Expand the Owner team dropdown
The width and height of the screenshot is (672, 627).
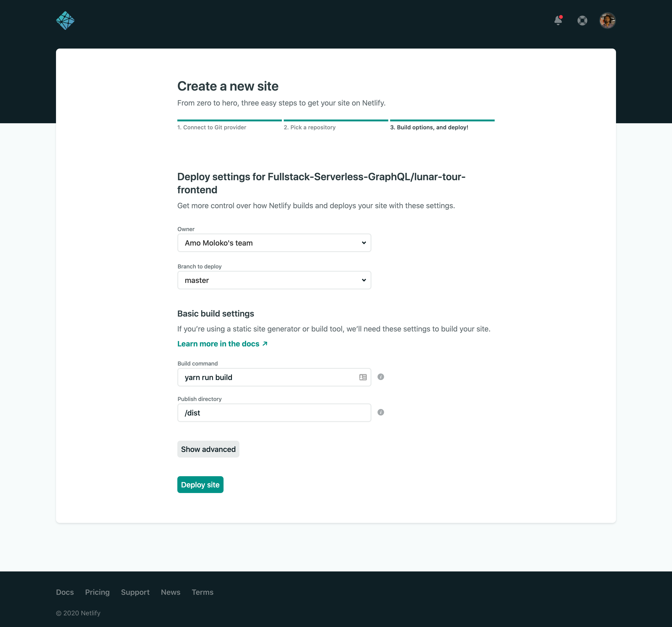(x=274, y=243)
